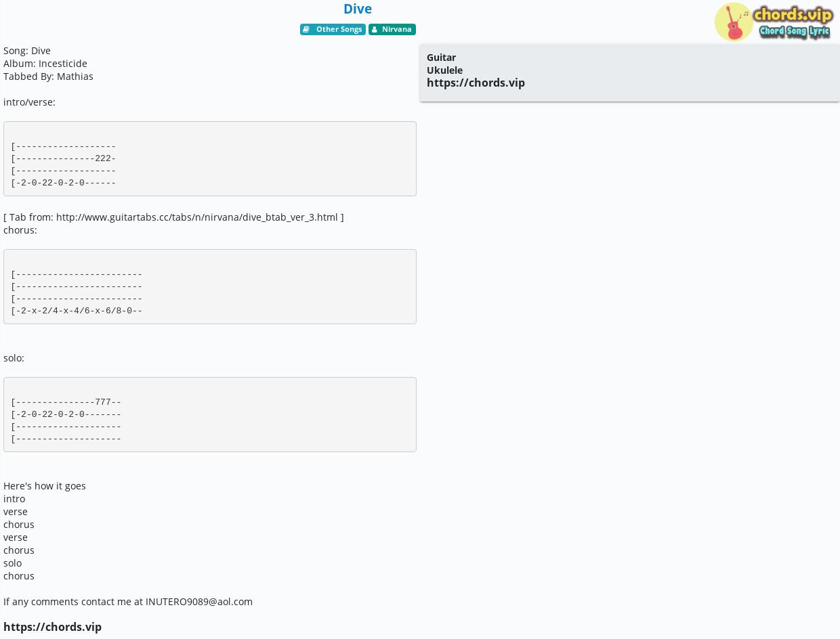840x639 pixels.
Task: Click the 'intro/verse:' label
Action: [29, 102]
